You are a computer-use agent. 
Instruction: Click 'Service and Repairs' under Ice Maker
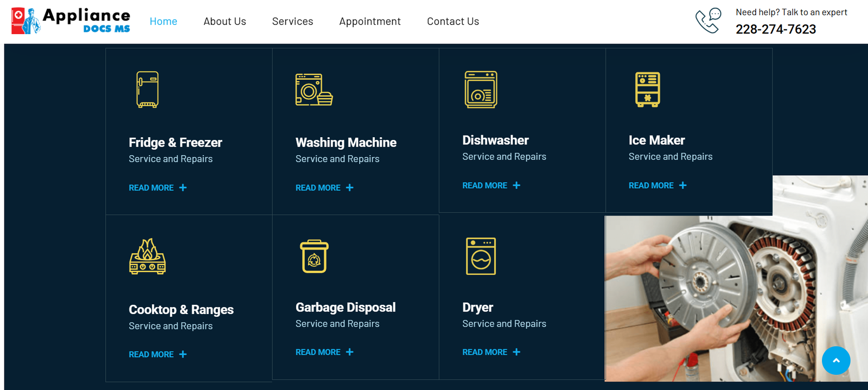click(671, 157)
